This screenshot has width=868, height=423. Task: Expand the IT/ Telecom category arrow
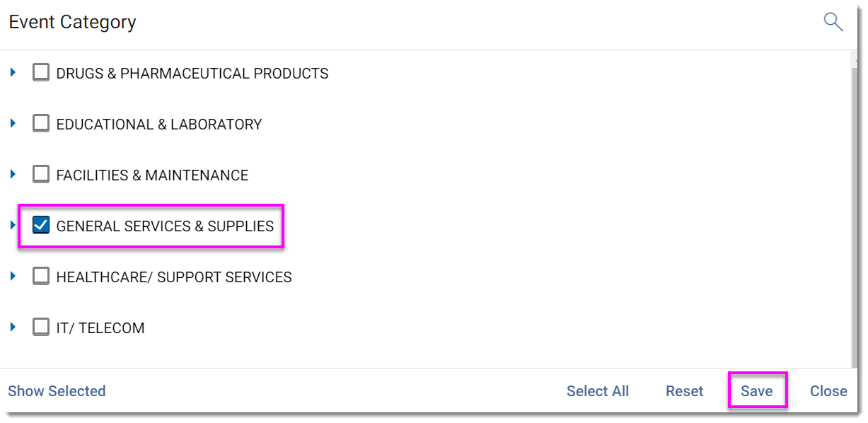[13, 327]
